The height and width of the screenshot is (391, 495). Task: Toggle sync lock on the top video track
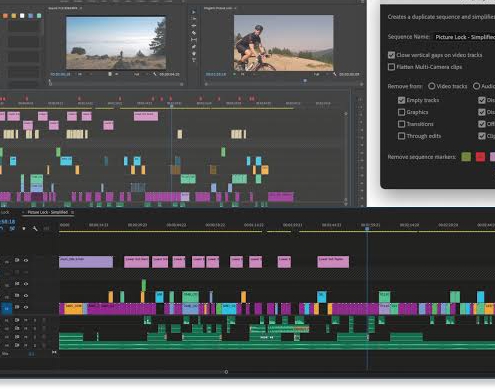[17, 260]
